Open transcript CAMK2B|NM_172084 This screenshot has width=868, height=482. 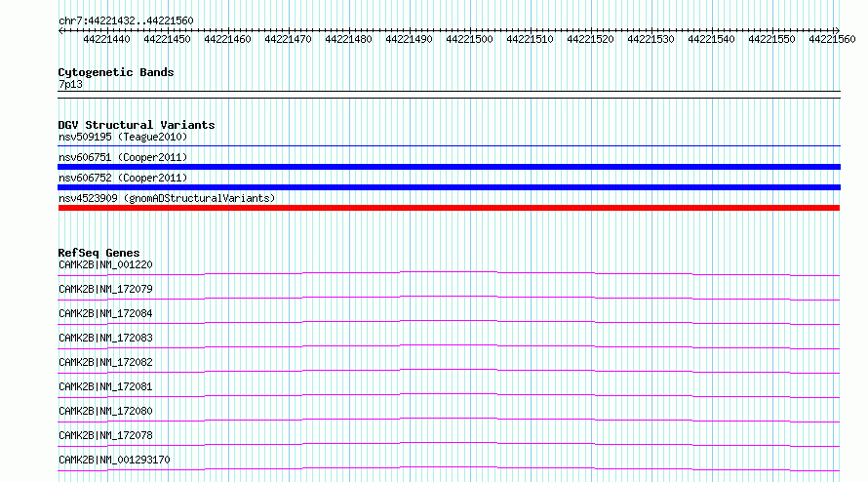coord(105,313)
